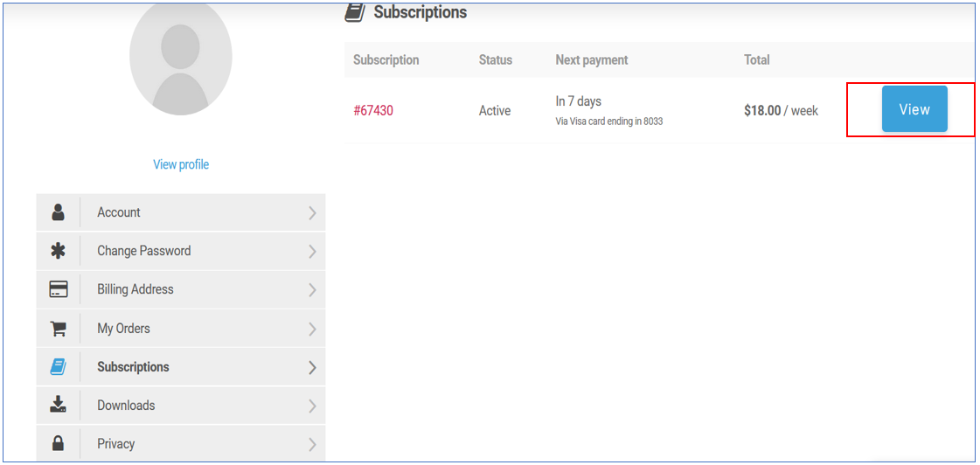Click the Downloads tray icon

coord(59,405)
